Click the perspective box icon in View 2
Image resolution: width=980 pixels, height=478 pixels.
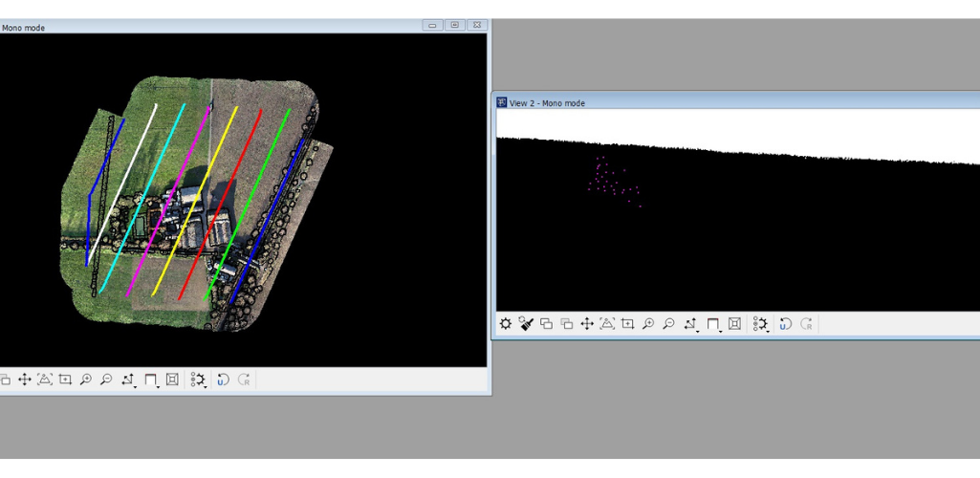(x=735, y=324)
